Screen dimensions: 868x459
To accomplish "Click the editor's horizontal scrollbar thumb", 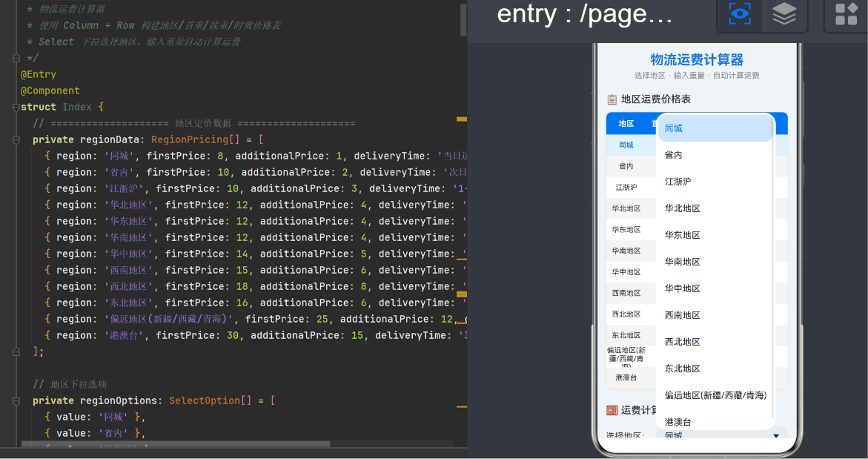I will click(176, 444).
